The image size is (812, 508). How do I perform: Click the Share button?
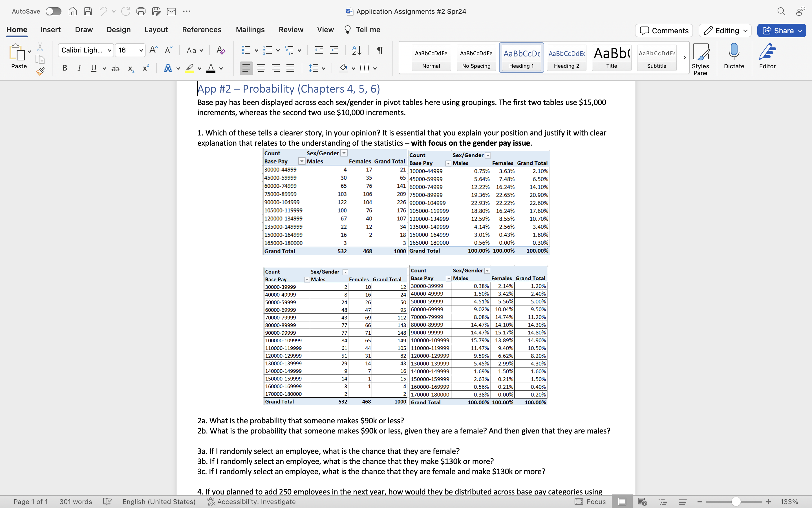click(782, 30)
